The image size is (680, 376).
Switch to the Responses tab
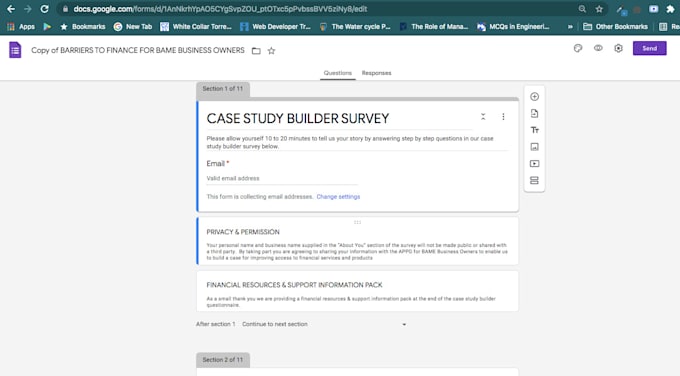[376, 73]
